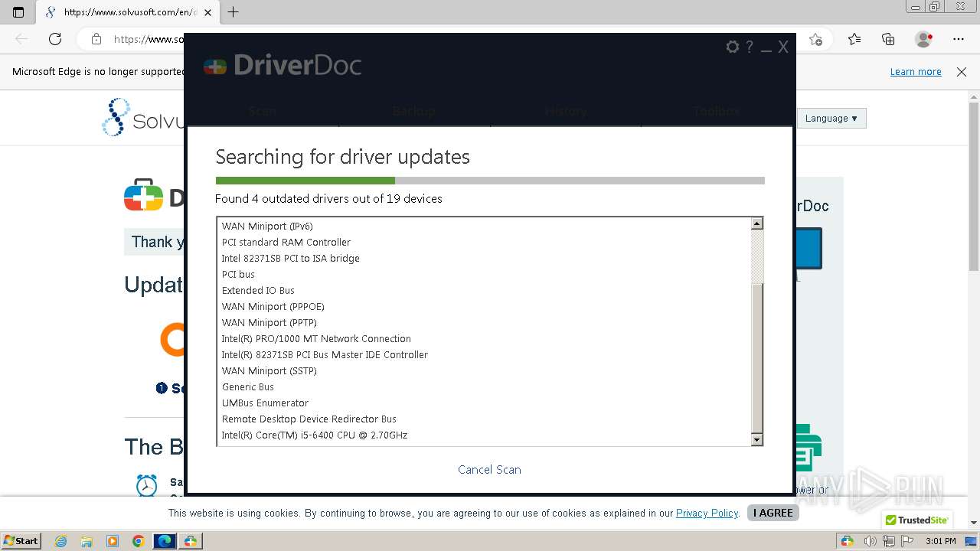Image resolution: width=980 pixels, height=551 pixels.
Task: Select PCI bus entry
Action: coord(238,275)
